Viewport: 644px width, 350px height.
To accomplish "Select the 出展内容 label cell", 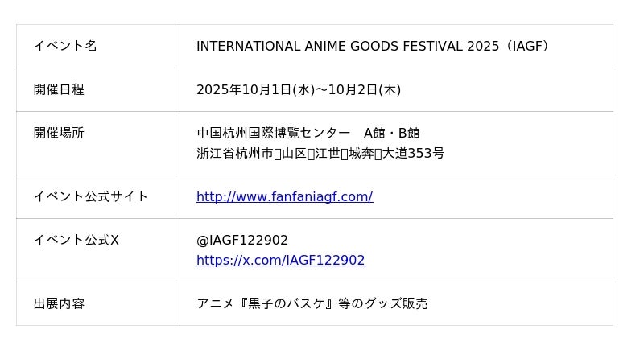I will pos(59,303).
